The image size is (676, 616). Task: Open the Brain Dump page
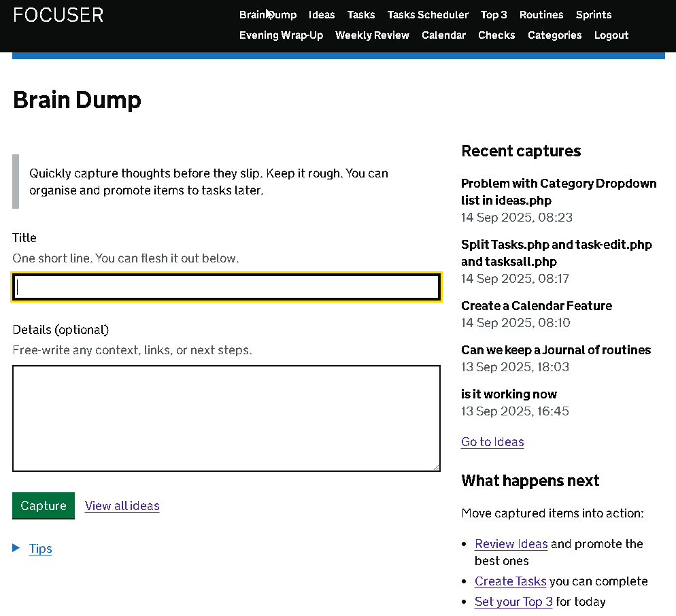(x=268, y=14)
